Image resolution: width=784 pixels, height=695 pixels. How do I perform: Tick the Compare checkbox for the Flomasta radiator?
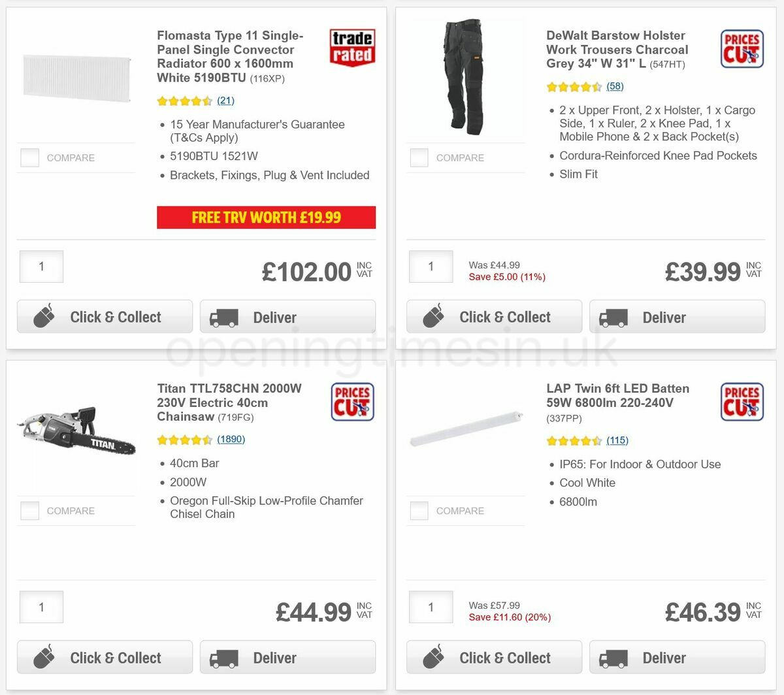click(29, 157)
